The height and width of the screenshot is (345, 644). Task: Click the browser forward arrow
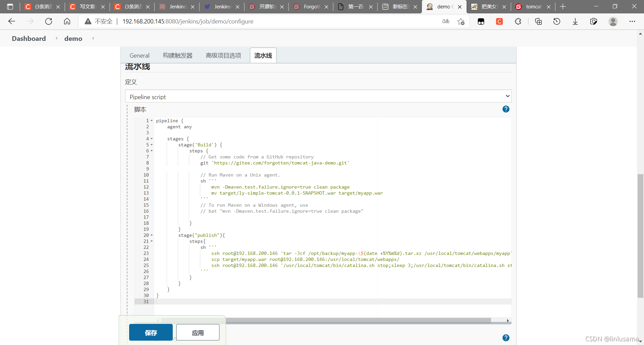30,21
